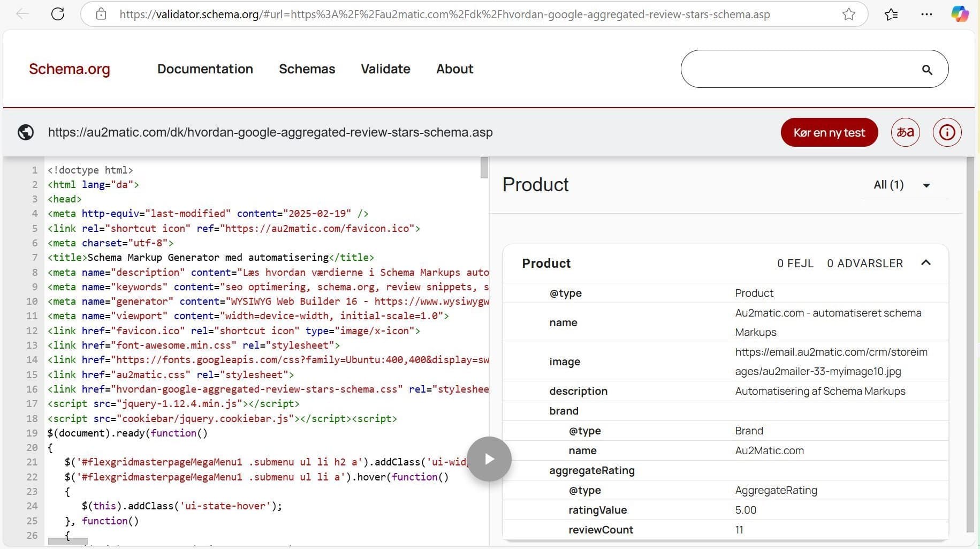Click code line 6 meta charset
Screen dimensions: 980x549
(x=110, y=243)
